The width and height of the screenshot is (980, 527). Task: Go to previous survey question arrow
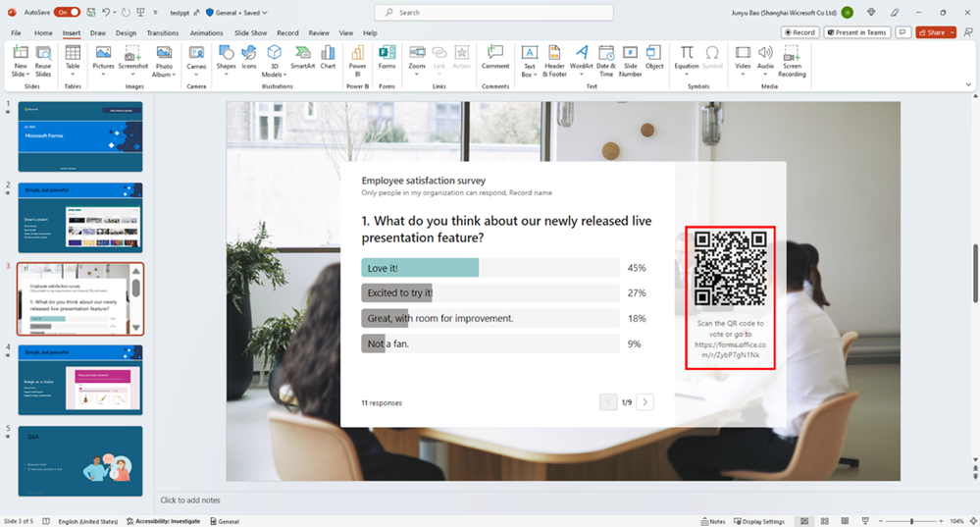tap(608, 402)
